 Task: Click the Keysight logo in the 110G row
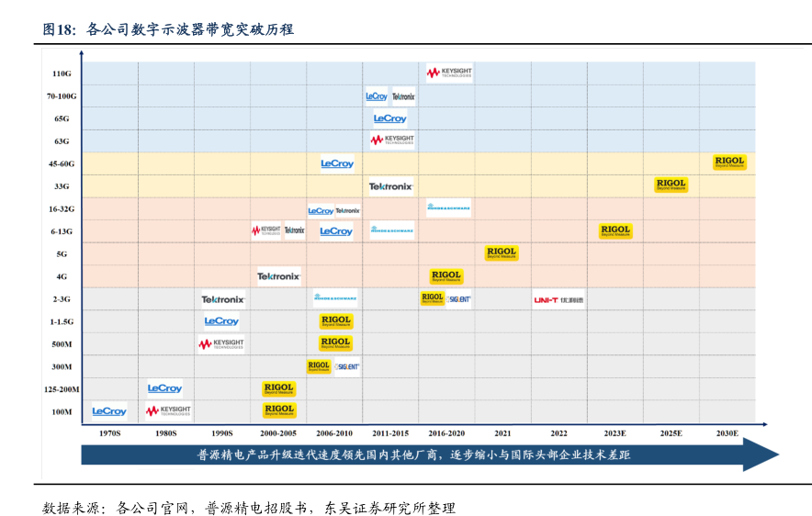coord(449,73)
